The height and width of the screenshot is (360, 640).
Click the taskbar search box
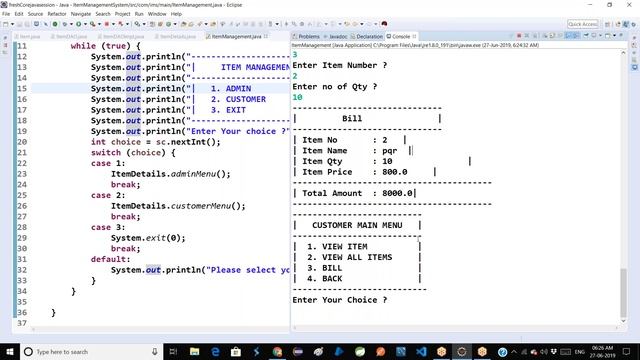point(91,351)
